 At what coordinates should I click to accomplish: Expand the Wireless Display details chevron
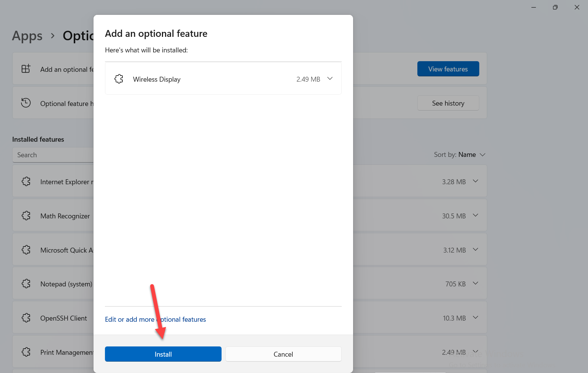click(x=330, y=79)
